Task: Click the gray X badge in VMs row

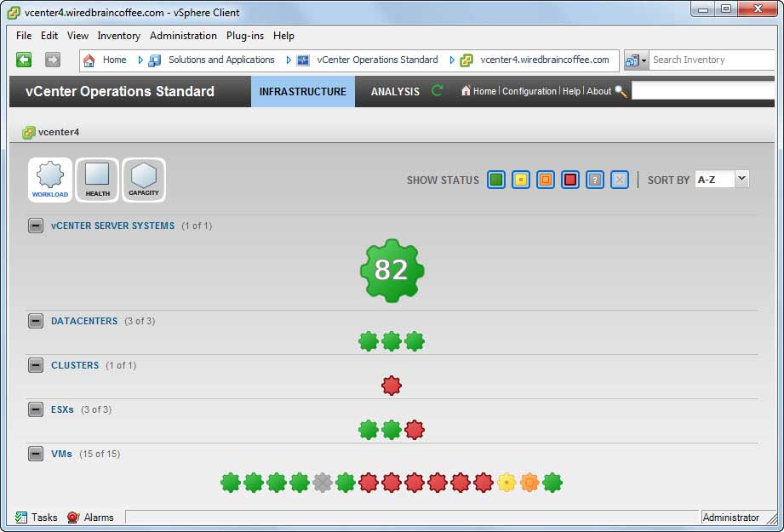Action: 323,483
